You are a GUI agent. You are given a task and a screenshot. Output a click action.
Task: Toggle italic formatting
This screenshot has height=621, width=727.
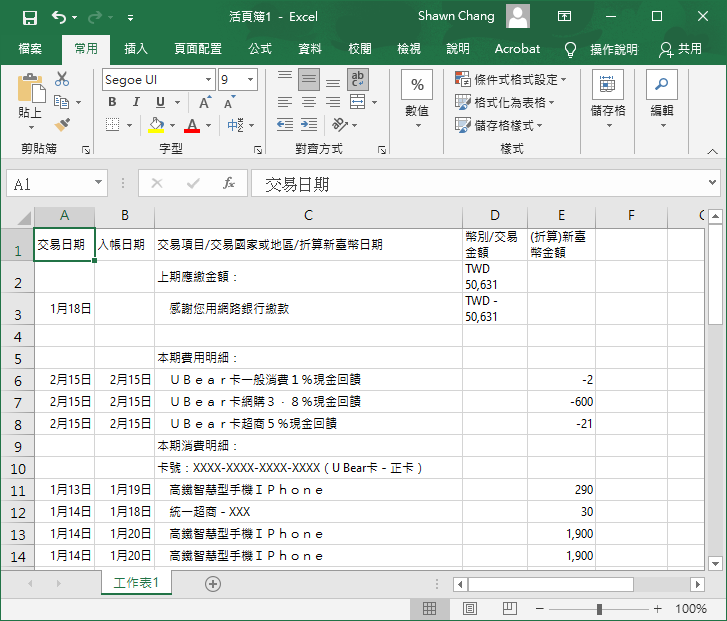click(136, 102)
